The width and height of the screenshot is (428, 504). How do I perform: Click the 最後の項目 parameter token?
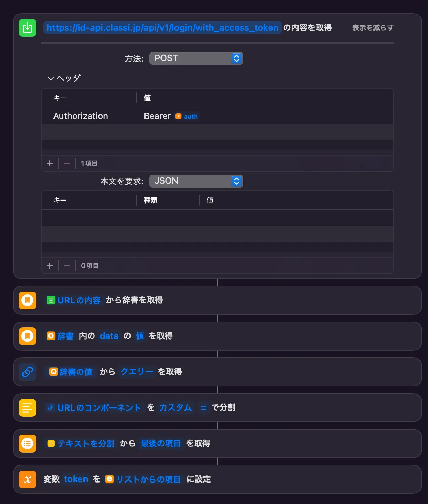pyautogui.click(x=161, y=443)
